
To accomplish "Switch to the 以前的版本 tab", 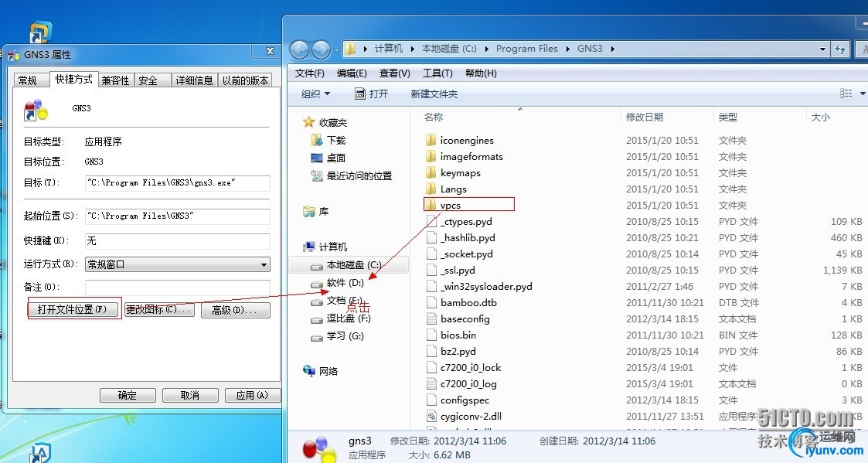I will click(x=245, y=81).
